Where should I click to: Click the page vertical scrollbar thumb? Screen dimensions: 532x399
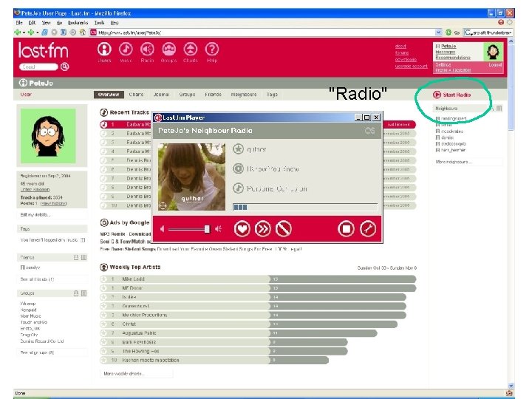pos(511,86)
